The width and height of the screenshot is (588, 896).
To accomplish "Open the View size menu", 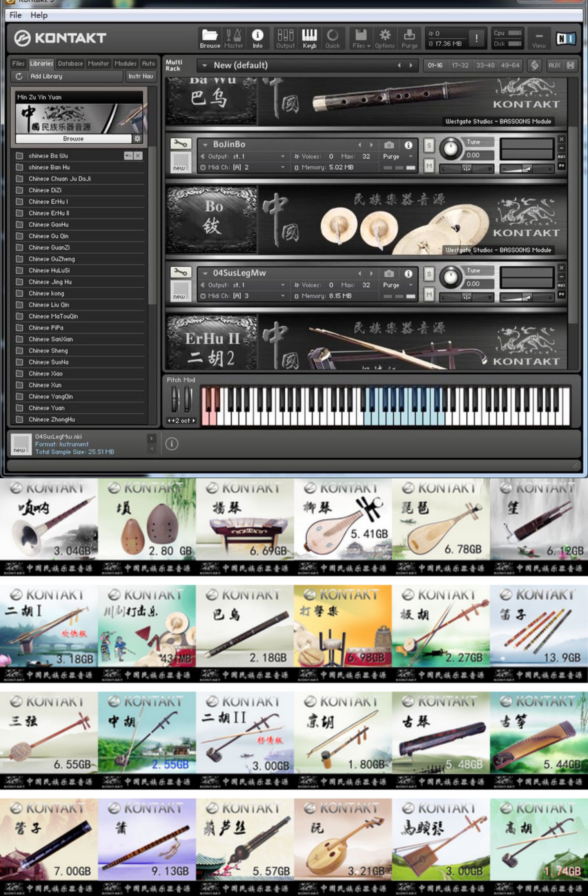I will (x=539, y=38).
